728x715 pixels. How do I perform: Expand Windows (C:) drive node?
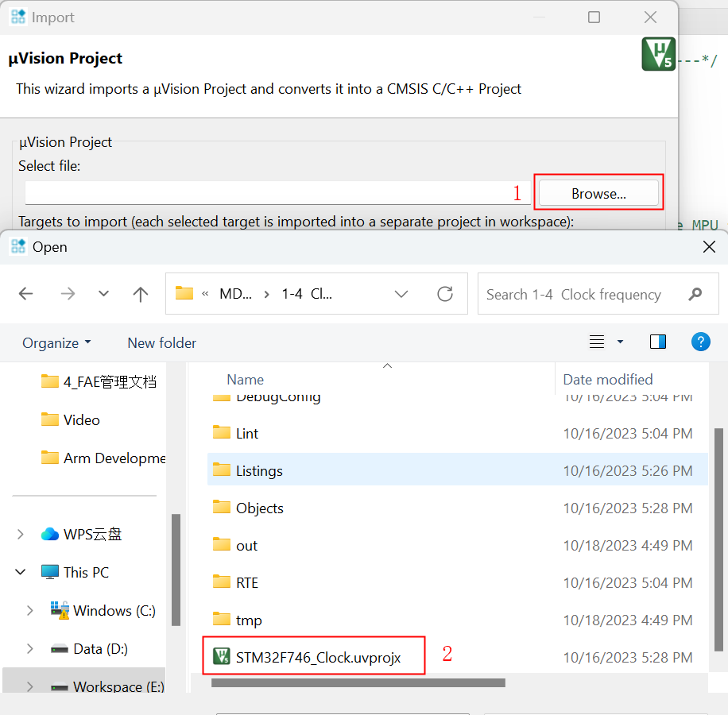30,611
